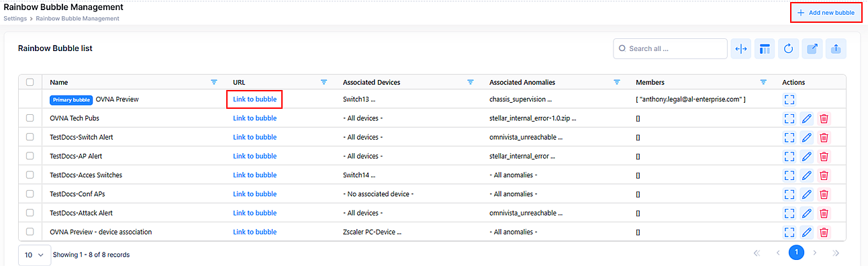Select page 1 in pagination

796,253
